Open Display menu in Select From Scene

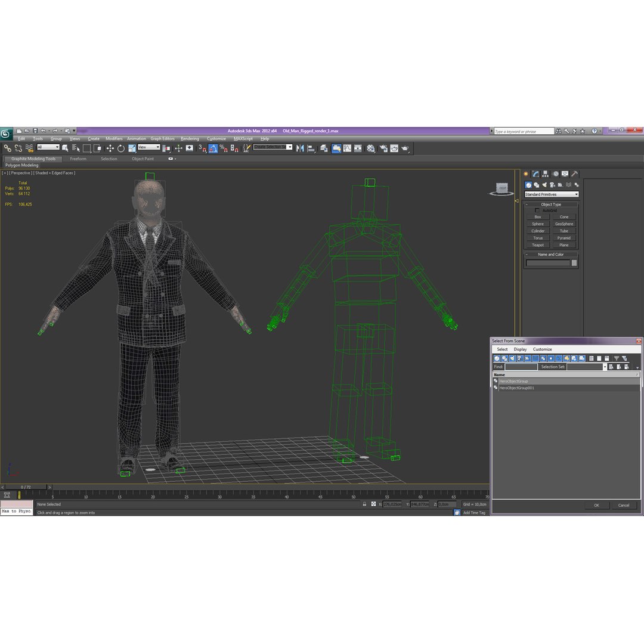point(520,349)
